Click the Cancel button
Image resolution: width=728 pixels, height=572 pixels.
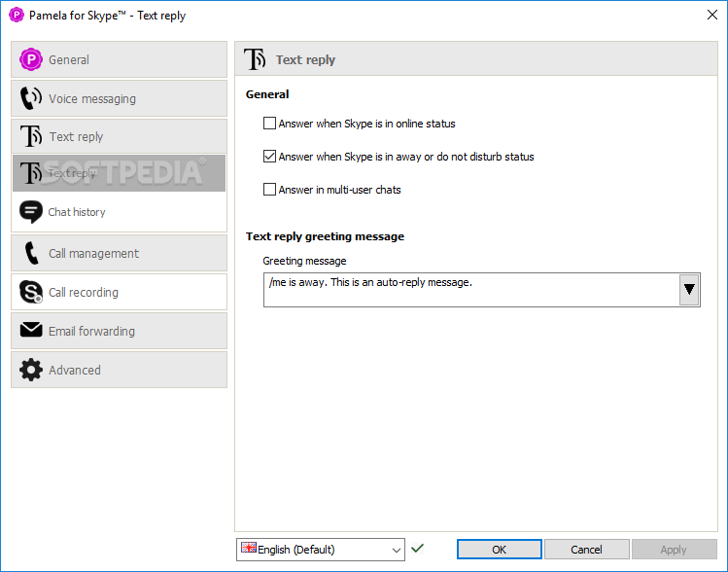(x=586, y=550)
